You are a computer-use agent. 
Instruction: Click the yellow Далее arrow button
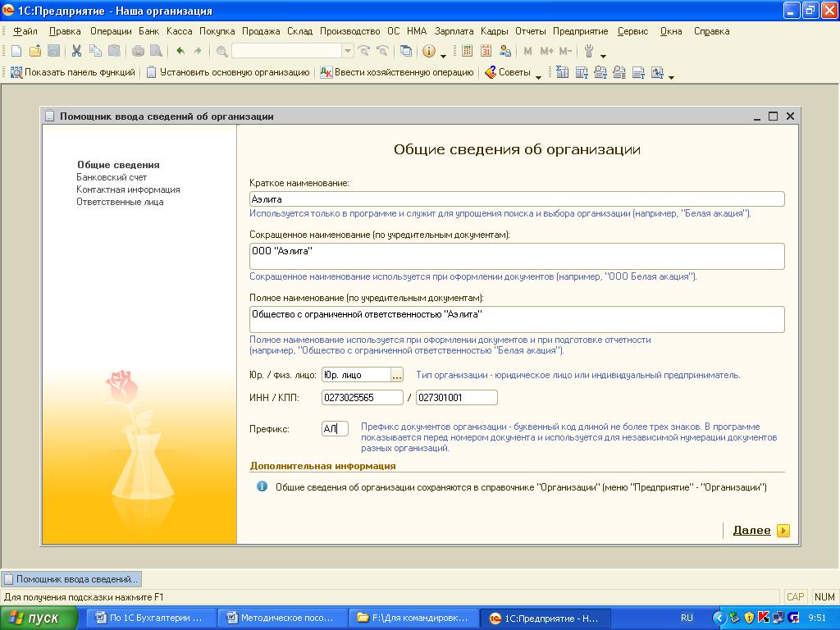point(783,531)
